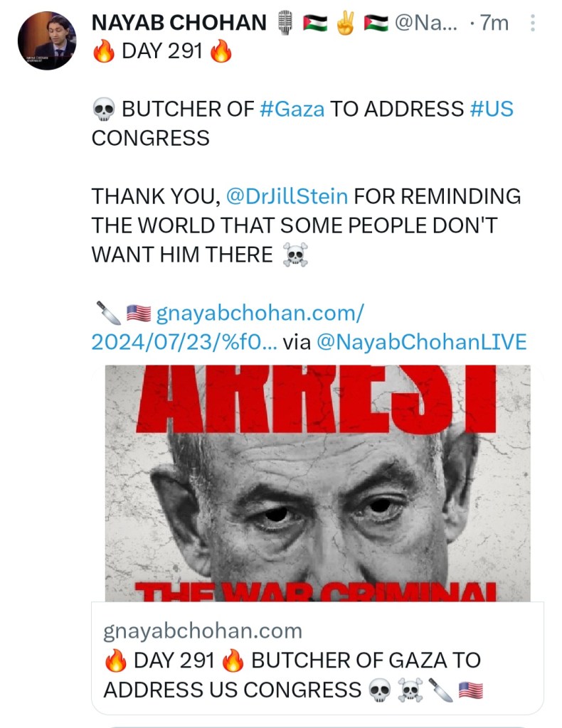Viewport: 562px width, 728px height.
Task: Visit the @DrJillStein mention
Action: pyautogui.click(x=287, y=196)
